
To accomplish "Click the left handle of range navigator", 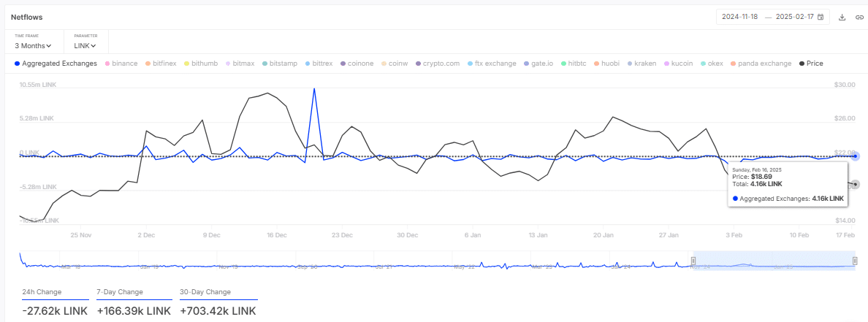I will (x=693, y=261).
